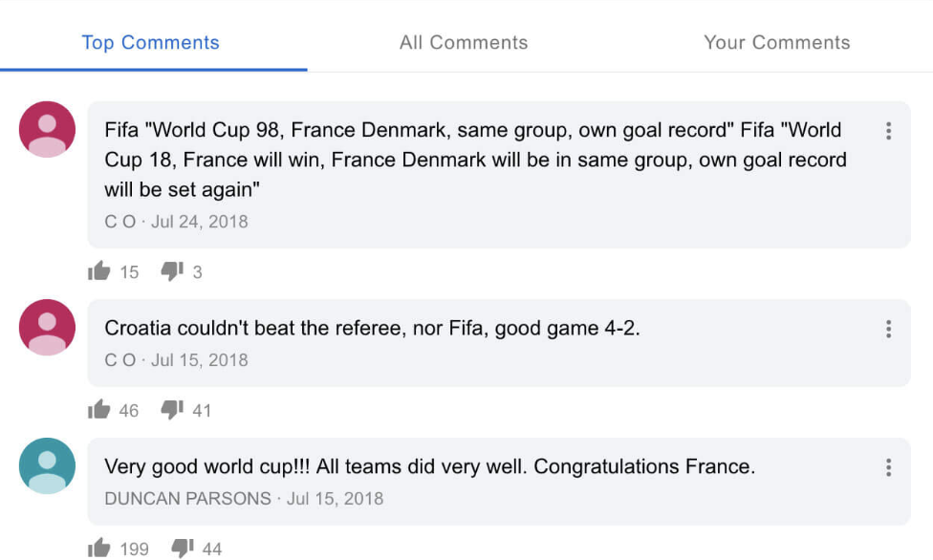Dislike Duncan Parsons' congratulations comment
933x560 pixels.
pos(182,549)
